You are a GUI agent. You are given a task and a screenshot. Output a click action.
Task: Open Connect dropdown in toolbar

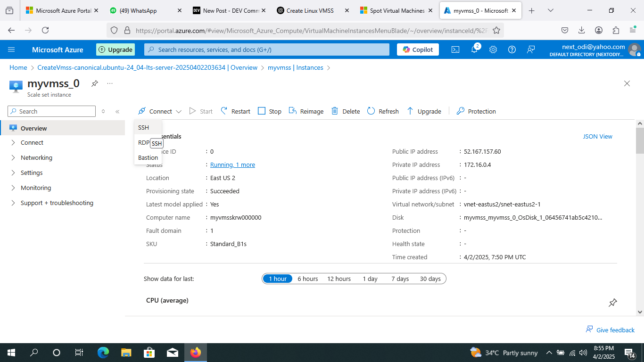pyautogui.click(x=160, y=111)
